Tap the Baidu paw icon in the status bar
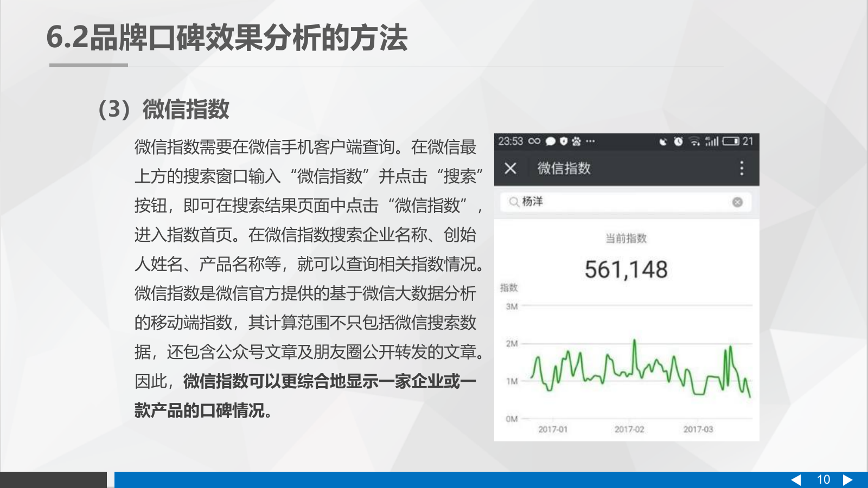The height and width of the screenshot is (488, 868). (577, 141)
